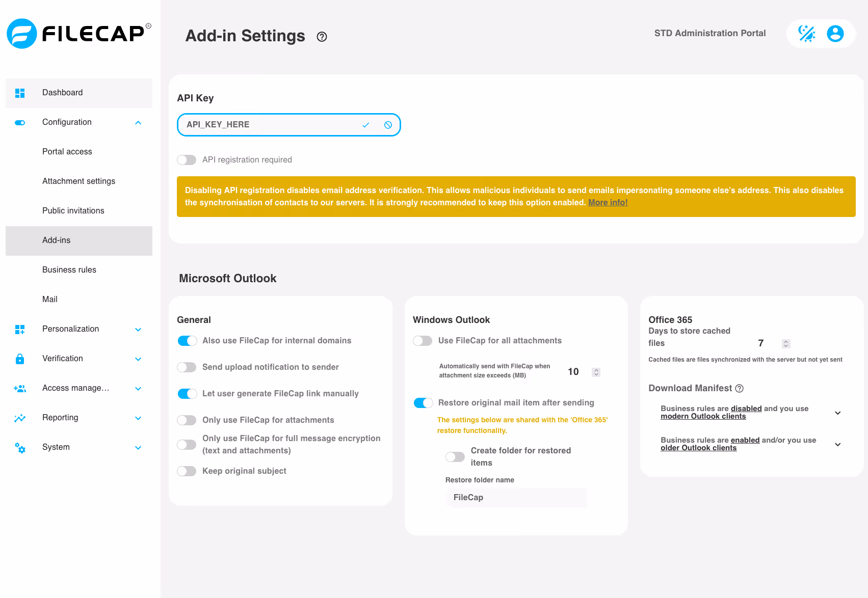
Task: Open the Dashboard page
Action: [x=79, y=93]
